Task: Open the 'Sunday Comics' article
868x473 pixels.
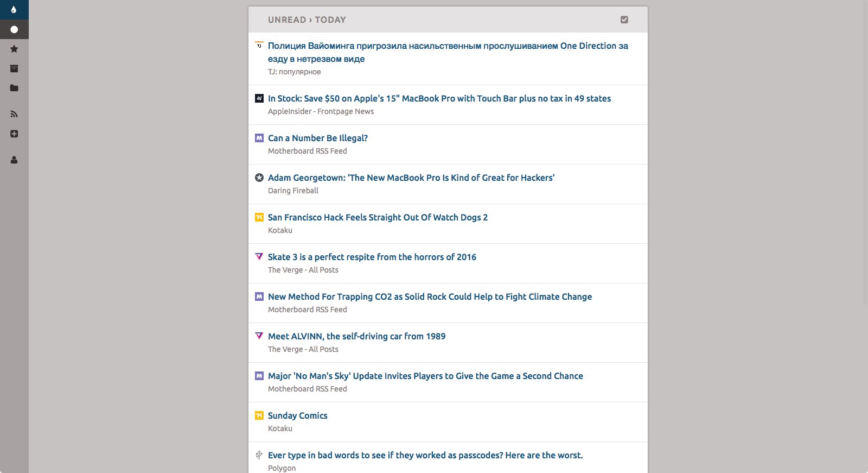Action: click(298, 415)
